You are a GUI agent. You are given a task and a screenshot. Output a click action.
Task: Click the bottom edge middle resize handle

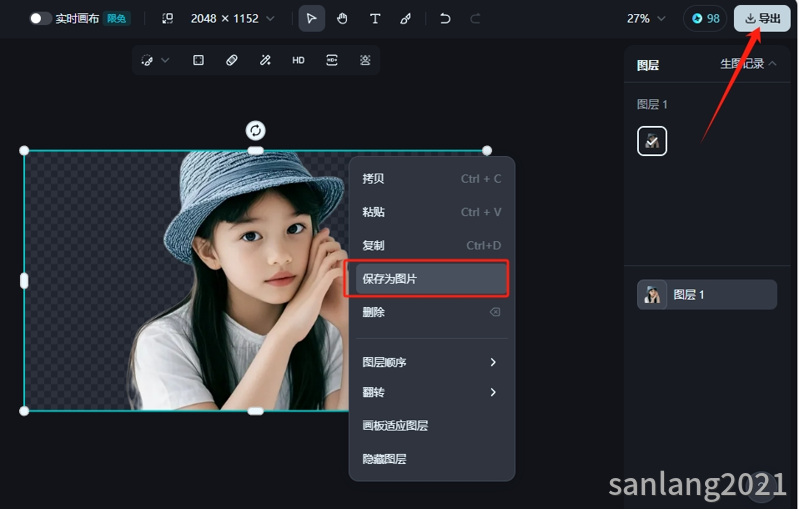click(255, 411)
